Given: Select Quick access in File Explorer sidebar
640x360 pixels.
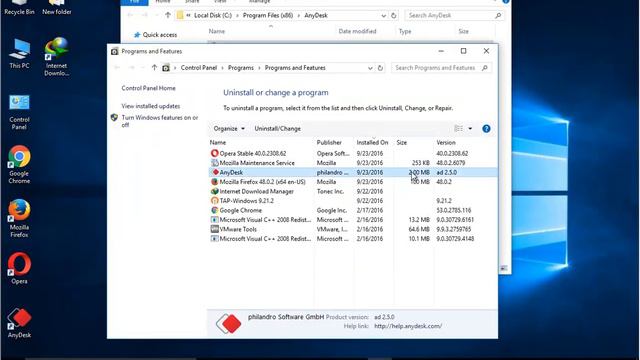Looking at the screenshot, I should 156,35.
